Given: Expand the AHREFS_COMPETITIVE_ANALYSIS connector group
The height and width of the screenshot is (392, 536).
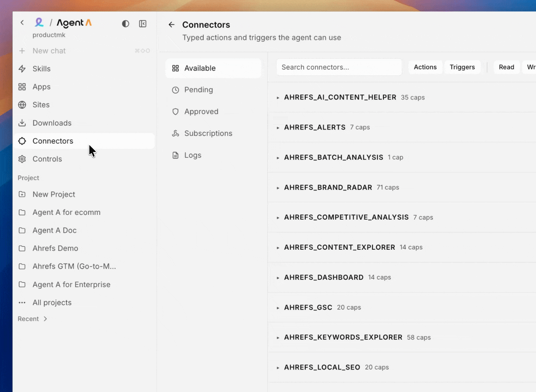Looking at the screenshot, I should [x=278, y=218].
